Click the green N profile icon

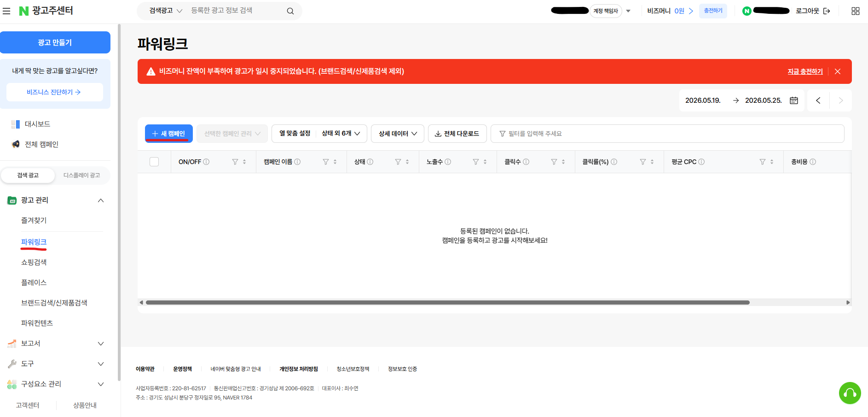click(x=747, y=11)
